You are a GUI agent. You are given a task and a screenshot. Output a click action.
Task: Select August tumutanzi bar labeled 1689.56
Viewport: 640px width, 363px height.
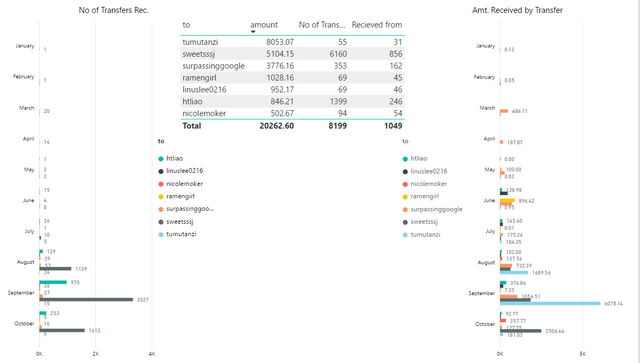coord(514,272)
